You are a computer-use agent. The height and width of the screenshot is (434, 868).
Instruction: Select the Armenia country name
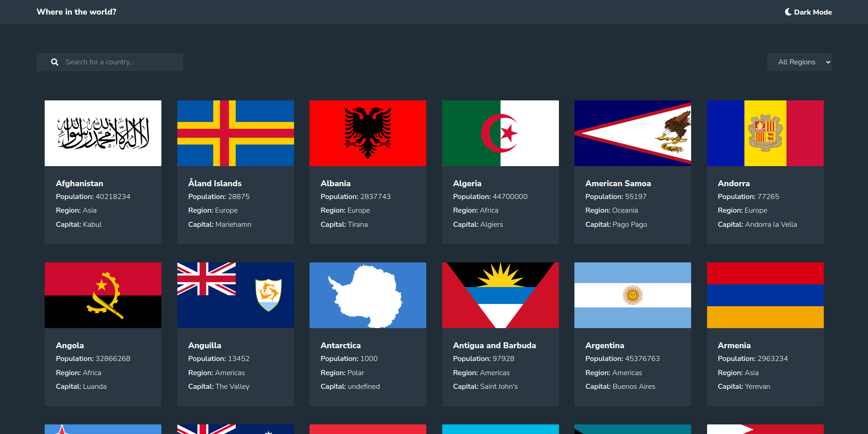[x=734, y=345]
